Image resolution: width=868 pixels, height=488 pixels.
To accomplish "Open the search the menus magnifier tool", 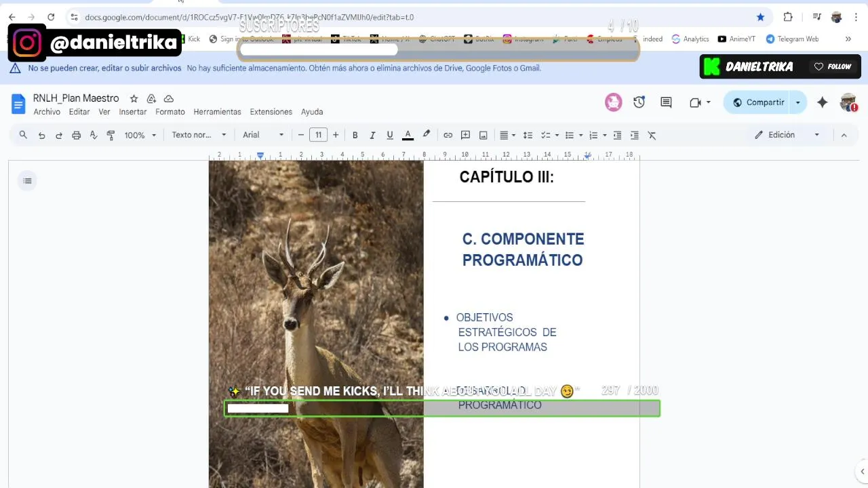I will (23, 135).
